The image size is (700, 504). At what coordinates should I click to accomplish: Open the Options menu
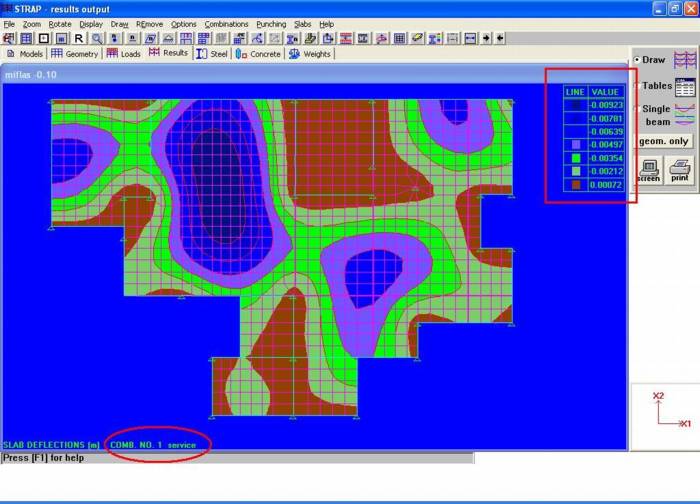tap(183, 24)
